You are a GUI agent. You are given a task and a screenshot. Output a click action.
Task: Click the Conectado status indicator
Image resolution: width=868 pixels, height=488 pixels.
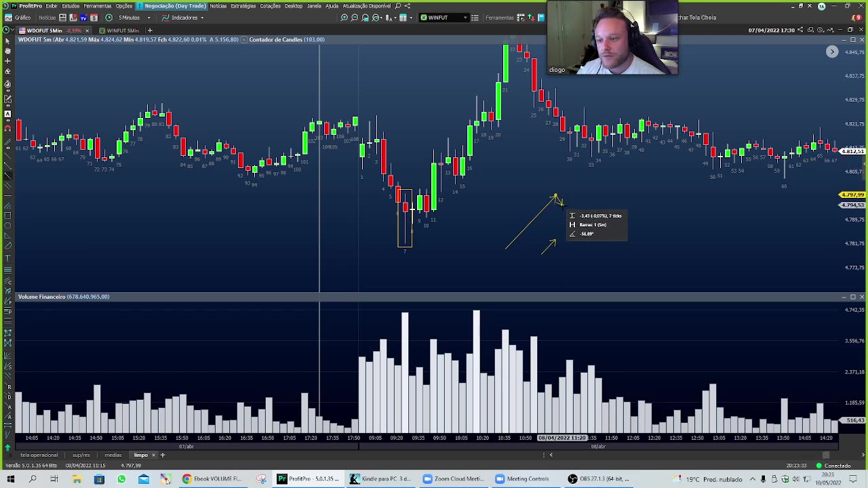833,466
